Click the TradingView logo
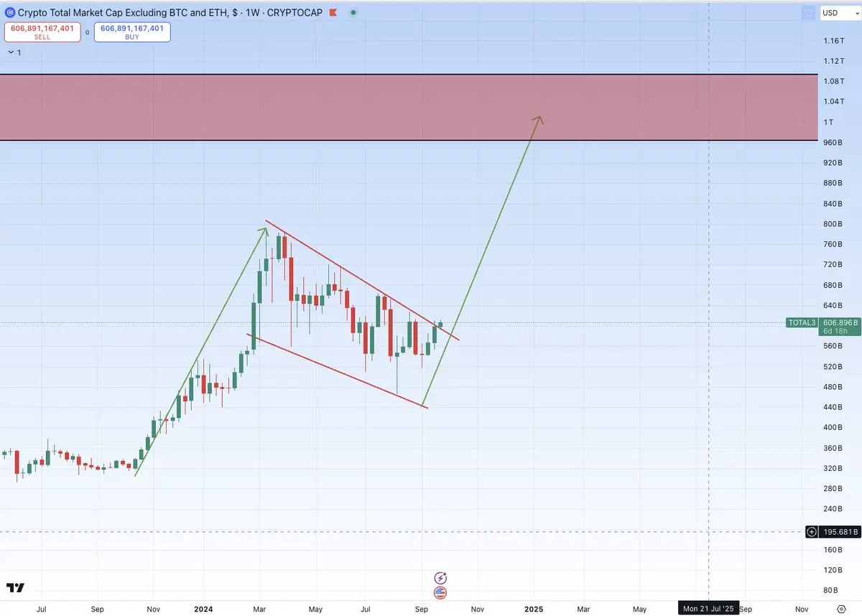862x616 pixels. point(15,588)
